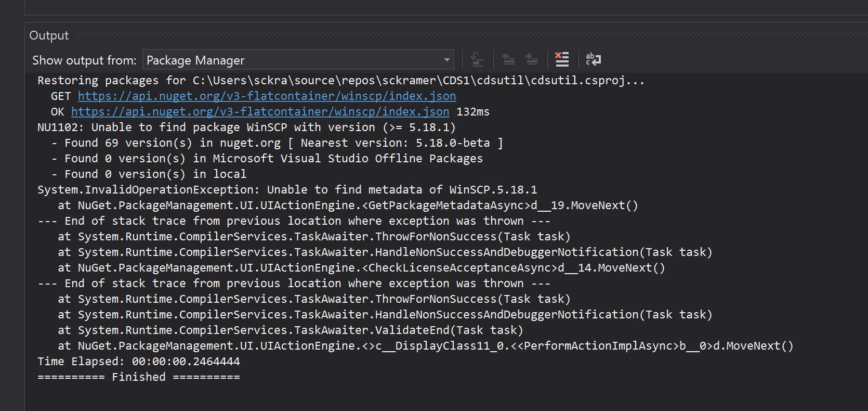Click the Find Message in Code icon
868x411 pixels.
click(477, 60)
